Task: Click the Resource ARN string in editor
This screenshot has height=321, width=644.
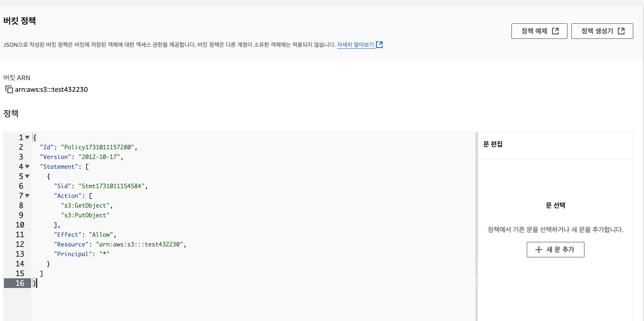Action: click(x=139, y=244)
